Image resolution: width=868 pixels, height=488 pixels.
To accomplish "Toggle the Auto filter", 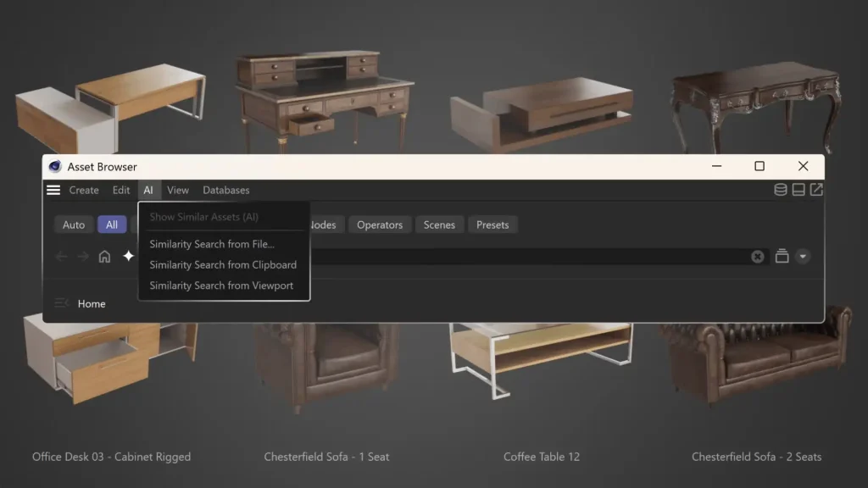I will pyautogui.click(x=74, y=225).
